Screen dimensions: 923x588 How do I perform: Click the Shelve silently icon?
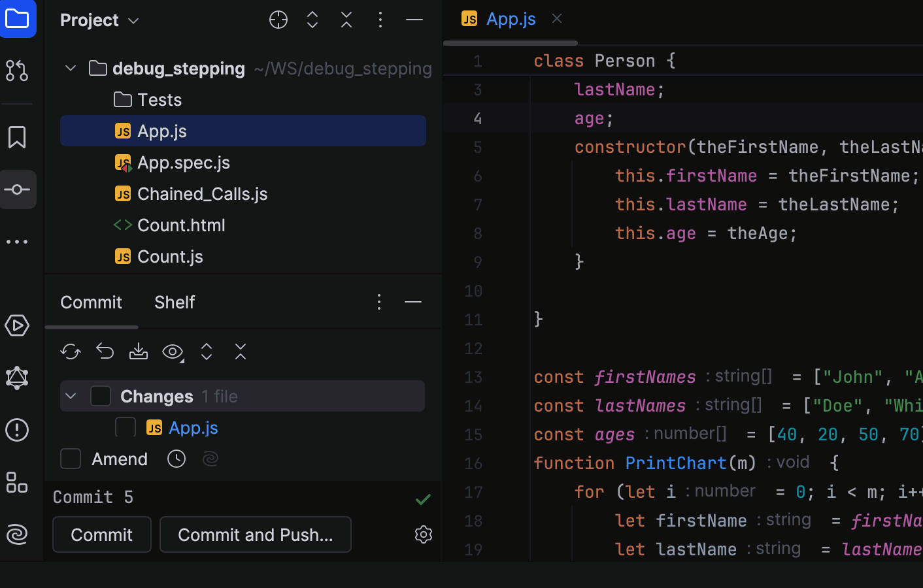[138, 351]
